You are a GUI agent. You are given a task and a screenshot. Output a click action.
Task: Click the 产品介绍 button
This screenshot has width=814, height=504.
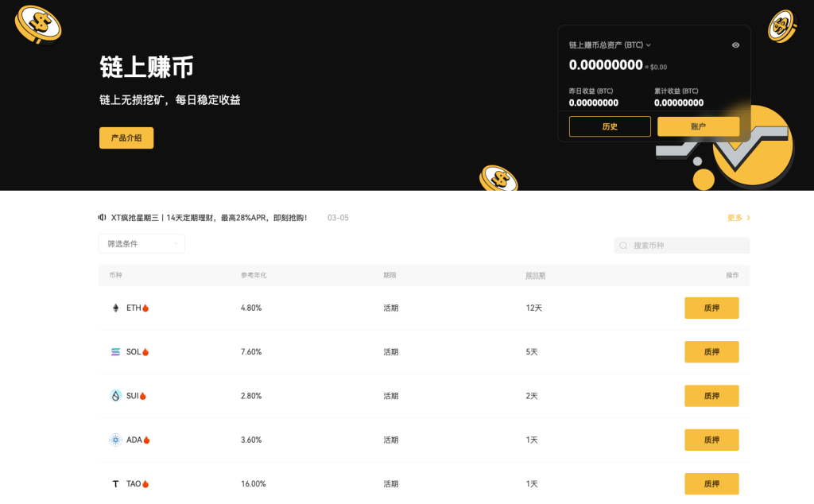[126, 138]
